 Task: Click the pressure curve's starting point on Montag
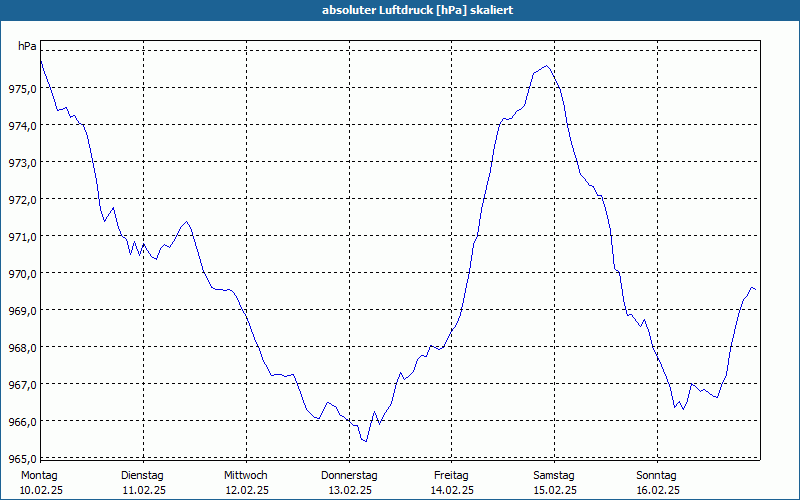point(41,61)
